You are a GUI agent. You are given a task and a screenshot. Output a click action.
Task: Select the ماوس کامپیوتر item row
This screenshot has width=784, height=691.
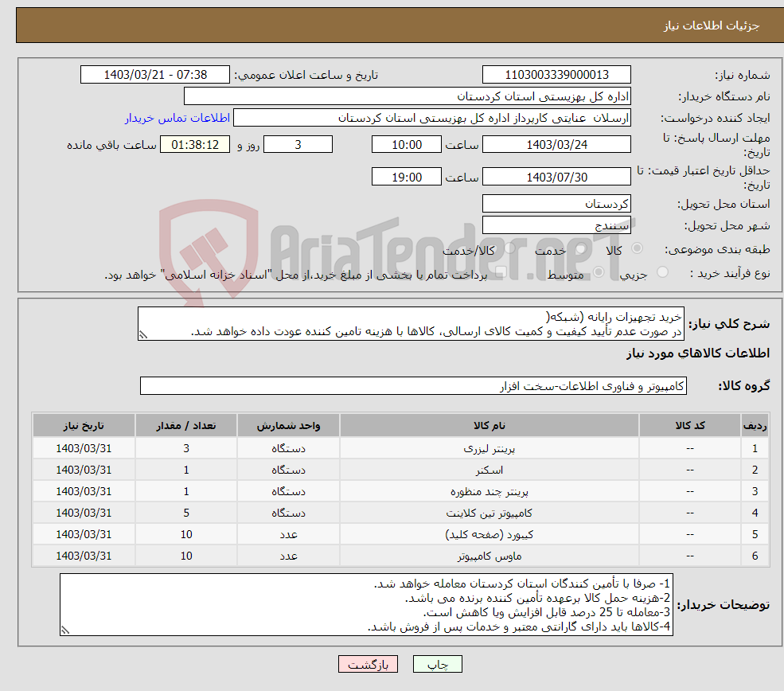click(401, 556)
